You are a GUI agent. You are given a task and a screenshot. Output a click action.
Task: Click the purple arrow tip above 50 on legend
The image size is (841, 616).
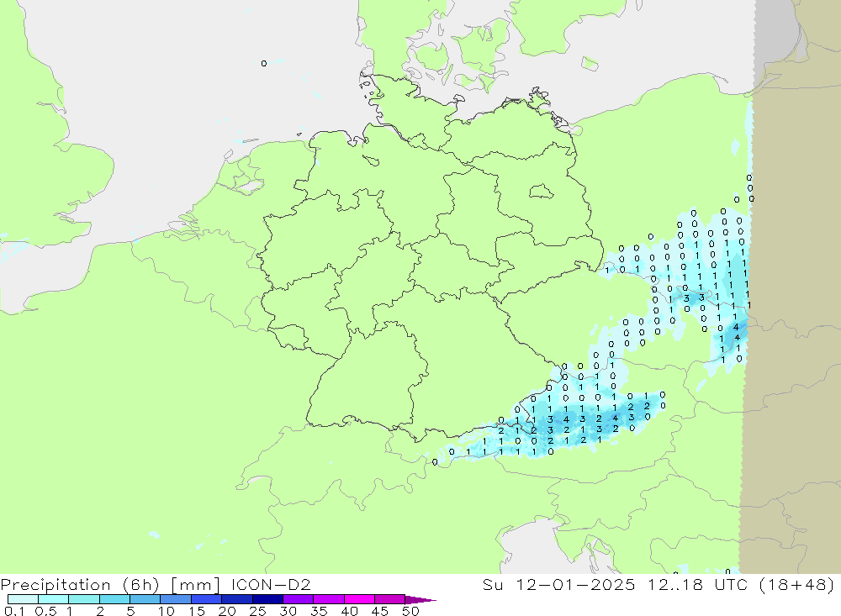pyautogui.click(x=420, y=600)
